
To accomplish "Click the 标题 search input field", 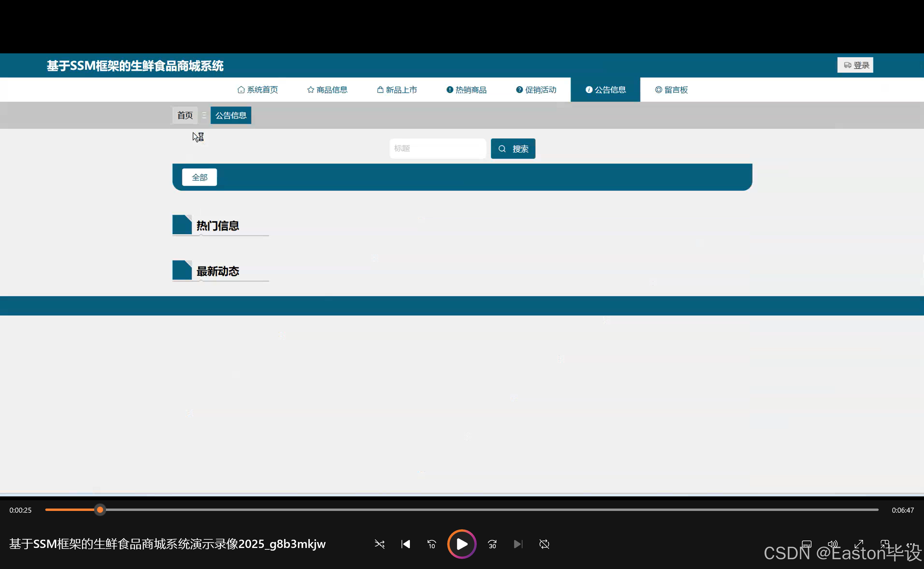I will (437, 149).
